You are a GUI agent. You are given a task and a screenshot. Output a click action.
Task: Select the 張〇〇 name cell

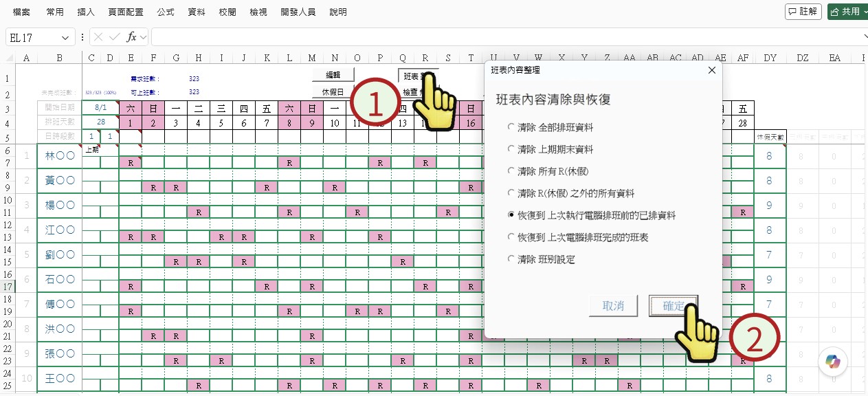[x=59, y=354]
